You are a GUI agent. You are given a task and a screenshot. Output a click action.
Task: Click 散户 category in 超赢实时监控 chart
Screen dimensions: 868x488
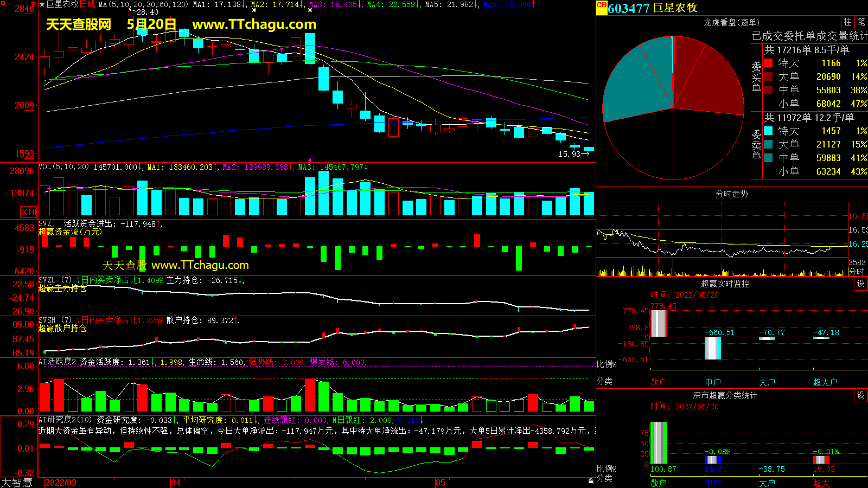coord(658,382)
